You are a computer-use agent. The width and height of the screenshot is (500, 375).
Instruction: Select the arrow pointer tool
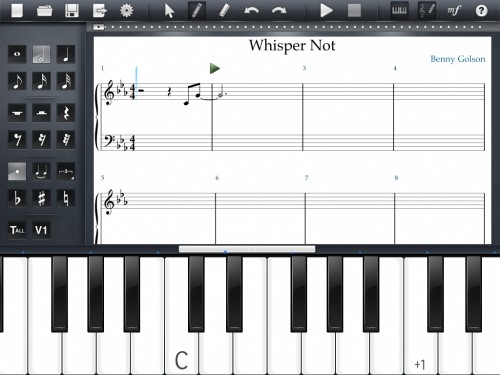point(169,11)
